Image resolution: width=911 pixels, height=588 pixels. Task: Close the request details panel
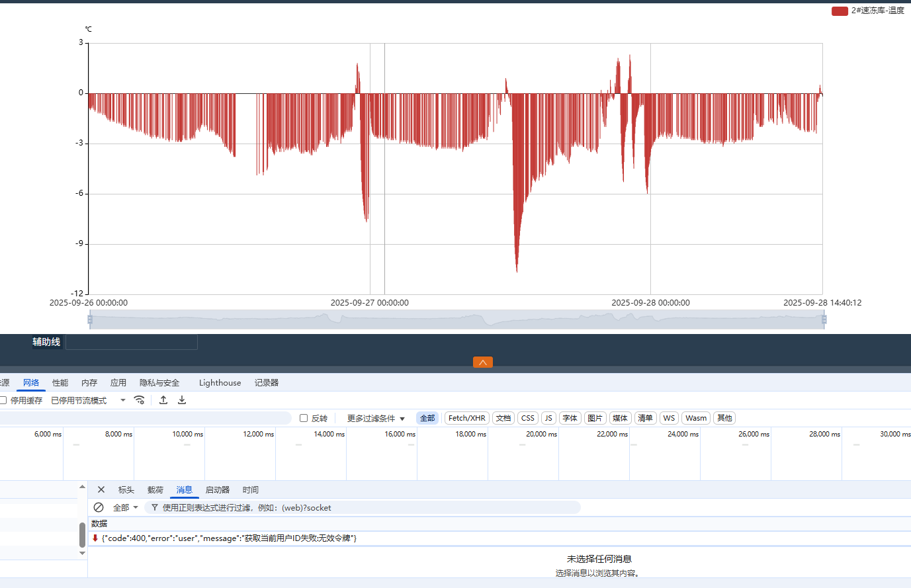pyautogui.click(x=101, y=489)
